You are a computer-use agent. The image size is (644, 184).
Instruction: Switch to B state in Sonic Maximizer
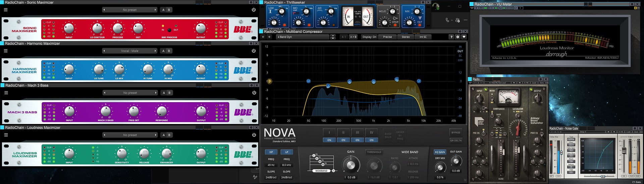169,10
